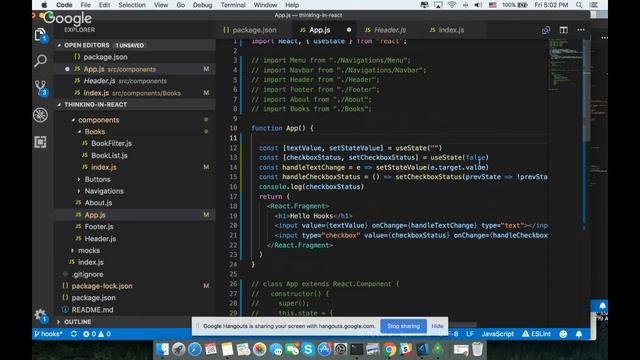Open Finder from the Dock
Image resolution: width=640 pixels, height=360 pixels.
coord(162,349)
